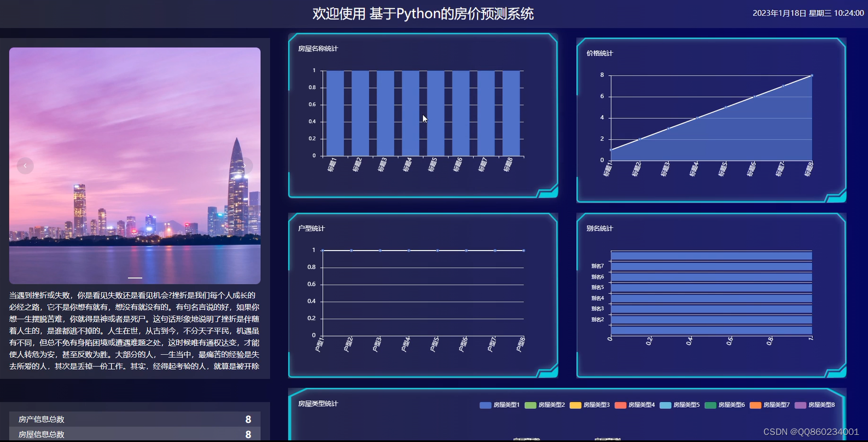Select the carousel slide indicator dash

(135, 278)
